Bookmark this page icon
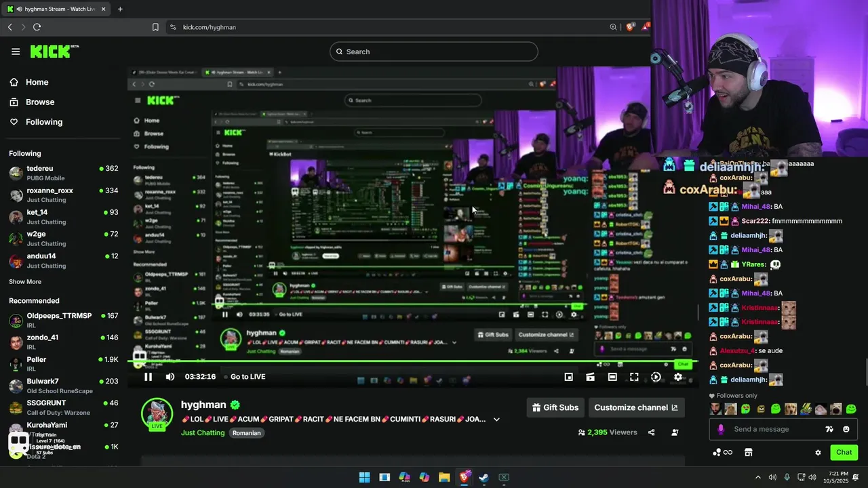This screenshot has height=488, width=868. pos(155,27)
